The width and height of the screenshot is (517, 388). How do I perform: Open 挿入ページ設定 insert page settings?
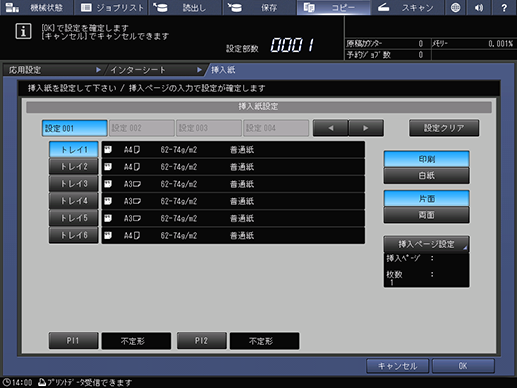(427, 244)
